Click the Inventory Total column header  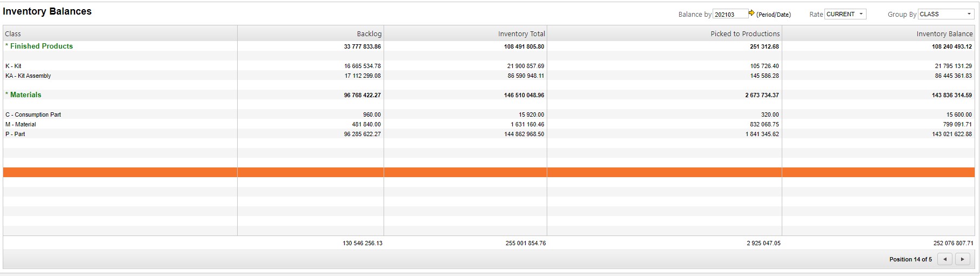(x=521, y=33)
